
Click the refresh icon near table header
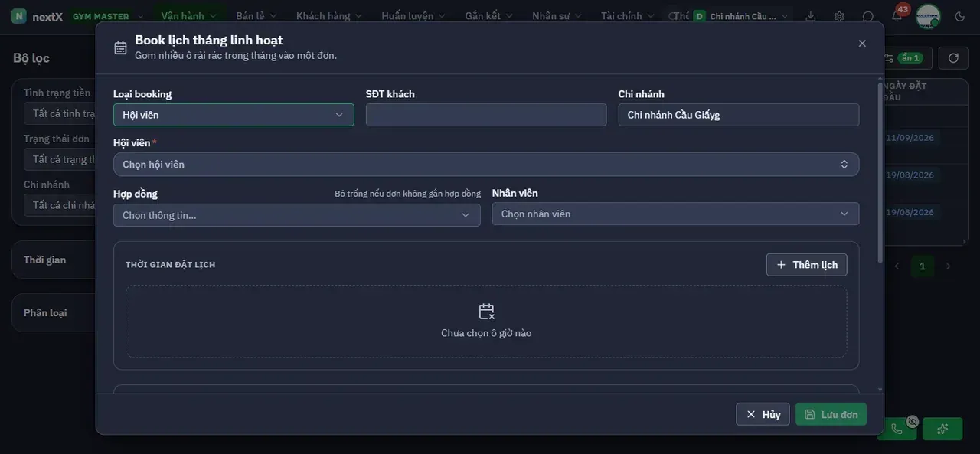pos(953,58)
